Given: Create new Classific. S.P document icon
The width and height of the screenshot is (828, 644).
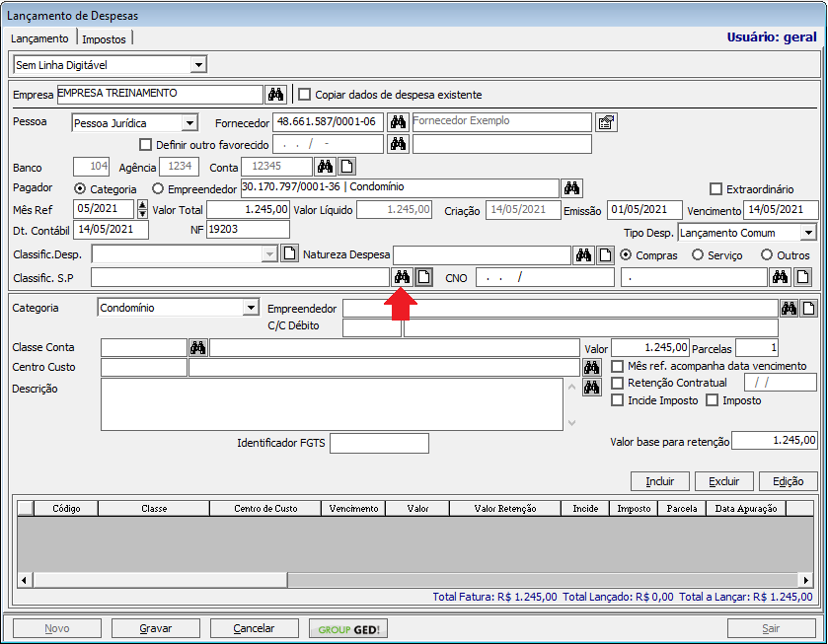Looking at the screenshot, I should pyautogui.click(x=424, y=277).
